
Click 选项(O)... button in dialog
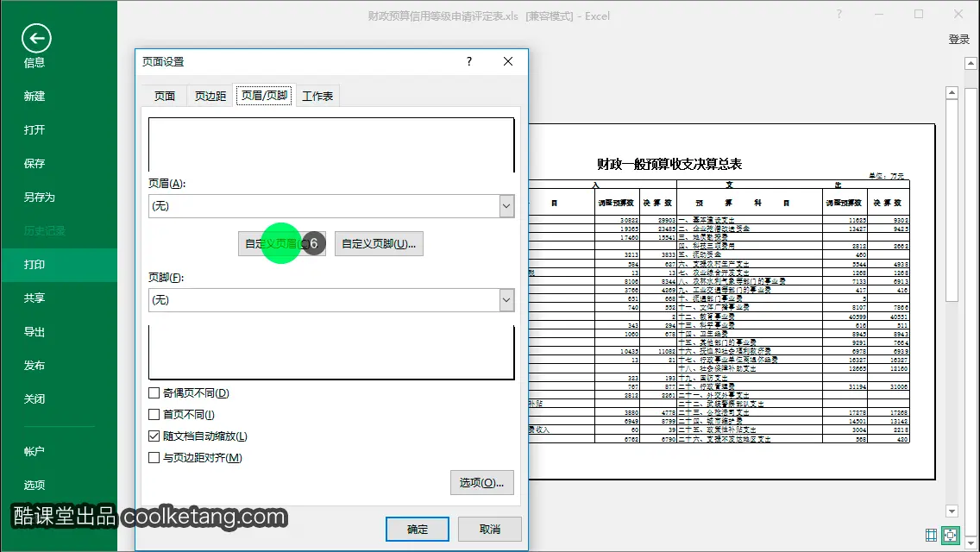482,483
